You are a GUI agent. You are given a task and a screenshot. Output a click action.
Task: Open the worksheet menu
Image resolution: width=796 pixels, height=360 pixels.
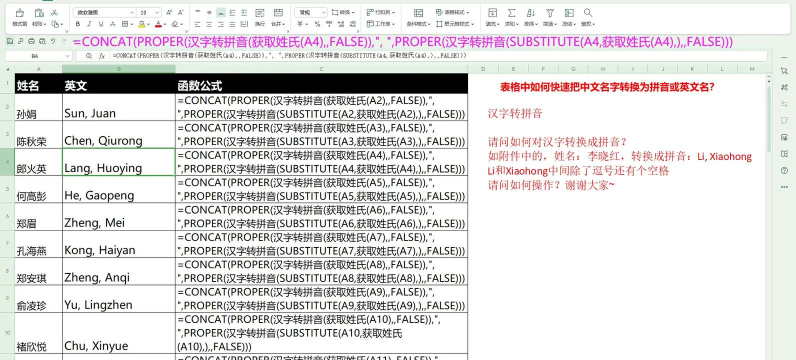point(381,24)
